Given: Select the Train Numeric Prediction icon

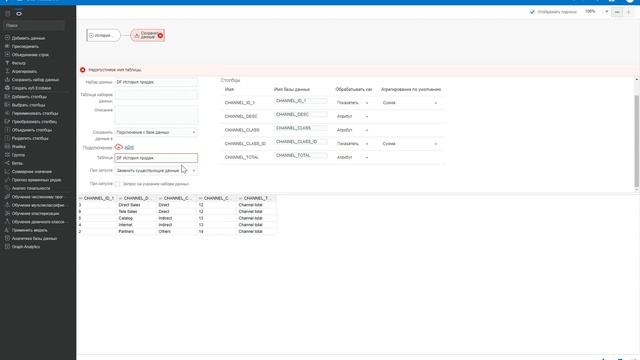Looking at the screenshot, I should [x=7, y=196].
